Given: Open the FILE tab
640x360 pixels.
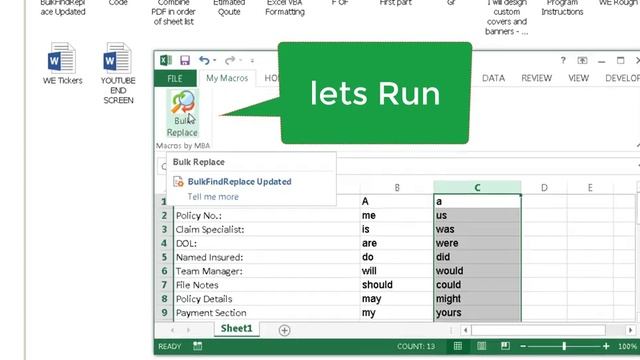Looking at the screenshot, I should point(175,78).
